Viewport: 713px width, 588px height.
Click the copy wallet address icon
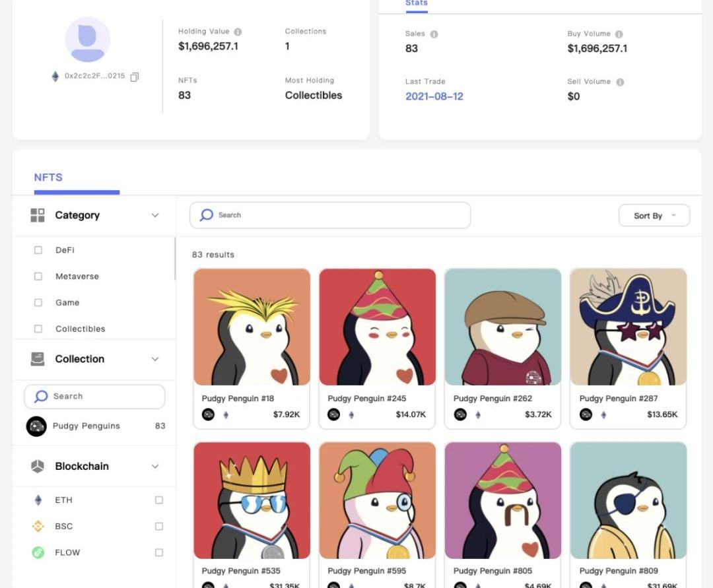tap(135, 77)
